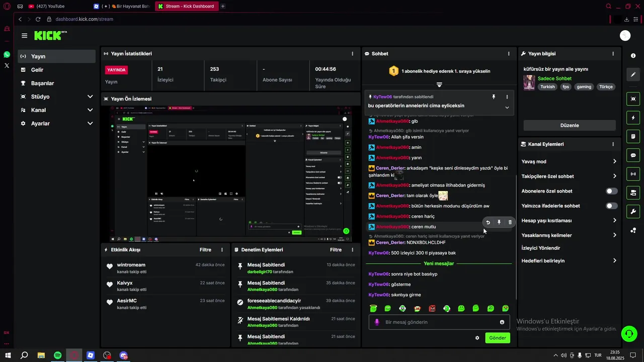
Task: Open the emoji picker in chat input
Action: coord(502,322)
